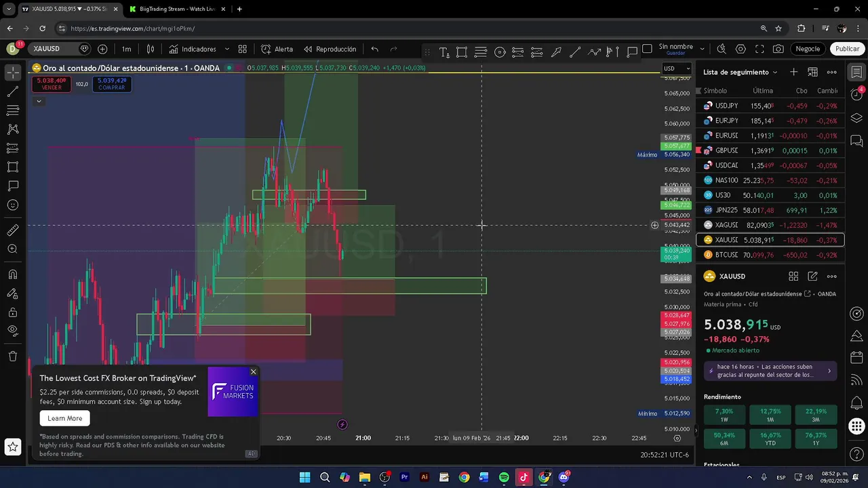Open the emoji icons tool
868x488 pixels.
click(x=13, y=205)
